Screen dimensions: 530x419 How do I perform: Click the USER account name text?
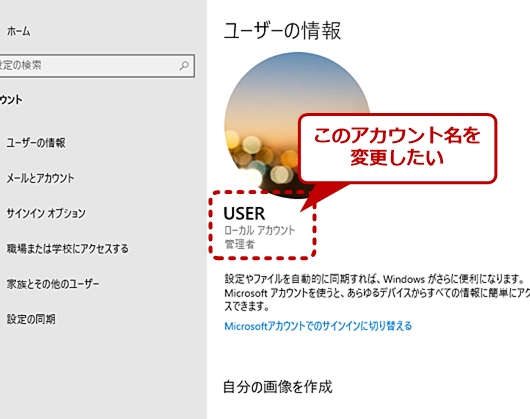pos(244,214)
